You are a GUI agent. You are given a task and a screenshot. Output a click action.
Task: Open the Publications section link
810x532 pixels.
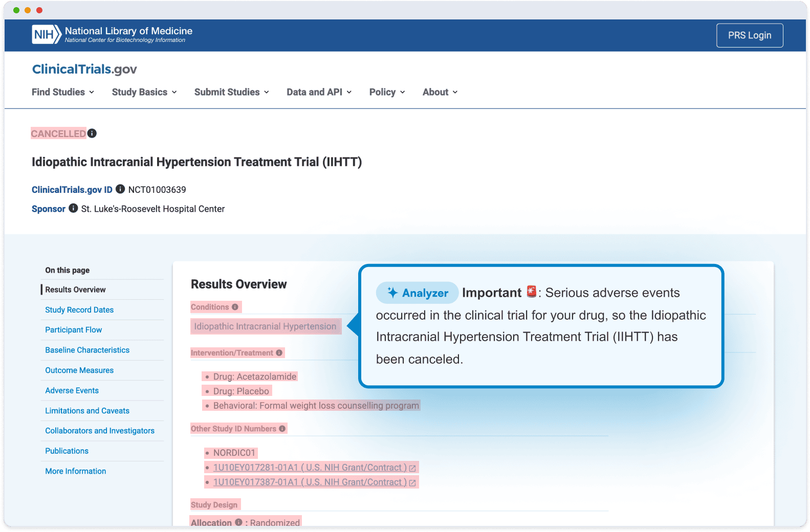pyautogui.click(x=67, y=451)
